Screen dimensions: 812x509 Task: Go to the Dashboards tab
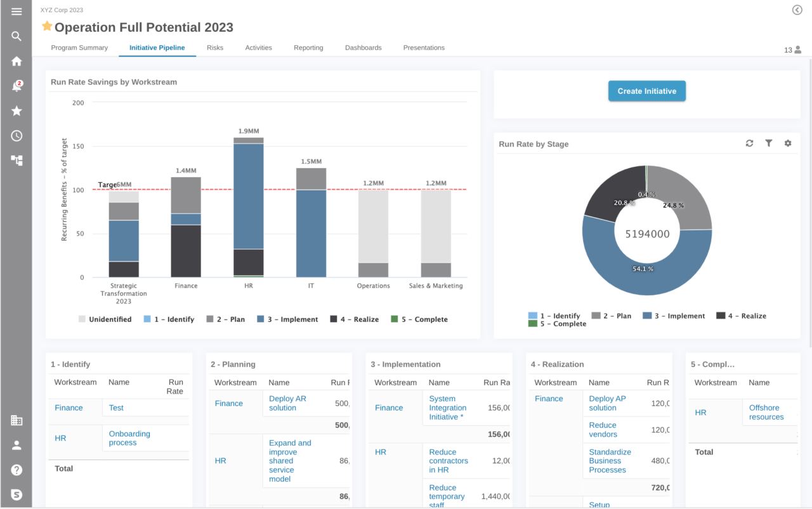pos(363,47)
